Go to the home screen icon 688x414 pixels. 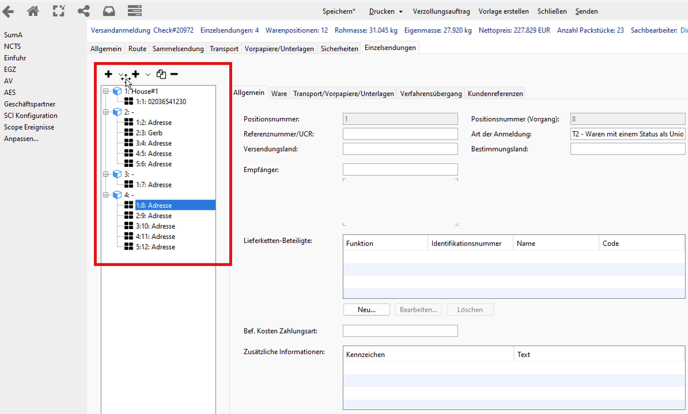[x=33, y=11]
